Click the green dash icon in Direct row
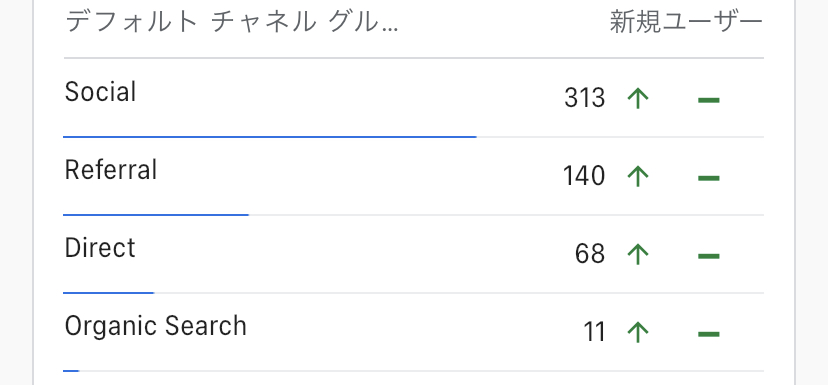 tap(709, 256)
